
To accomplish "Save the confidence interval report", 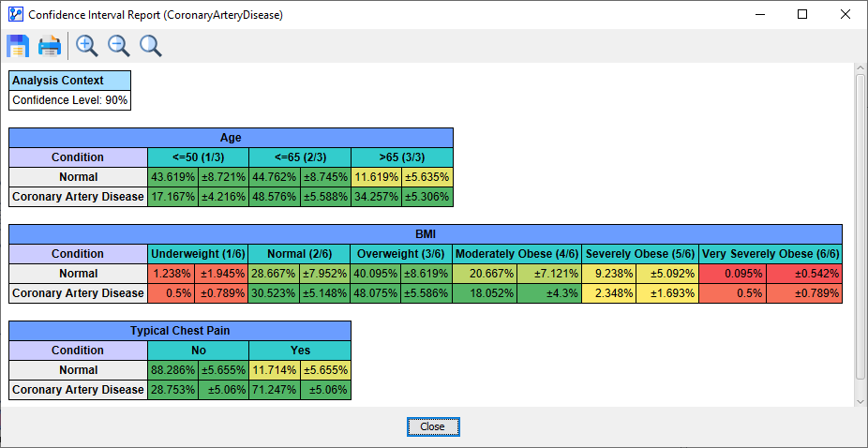I will coord(19,46).
